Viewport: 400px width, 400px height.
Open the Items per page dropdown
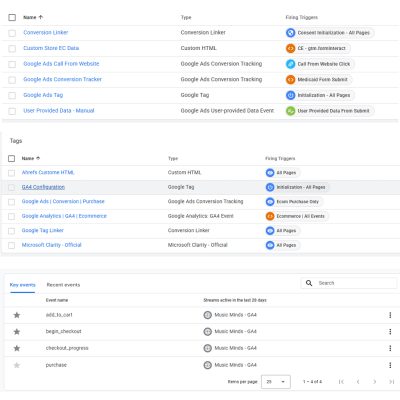276,382
